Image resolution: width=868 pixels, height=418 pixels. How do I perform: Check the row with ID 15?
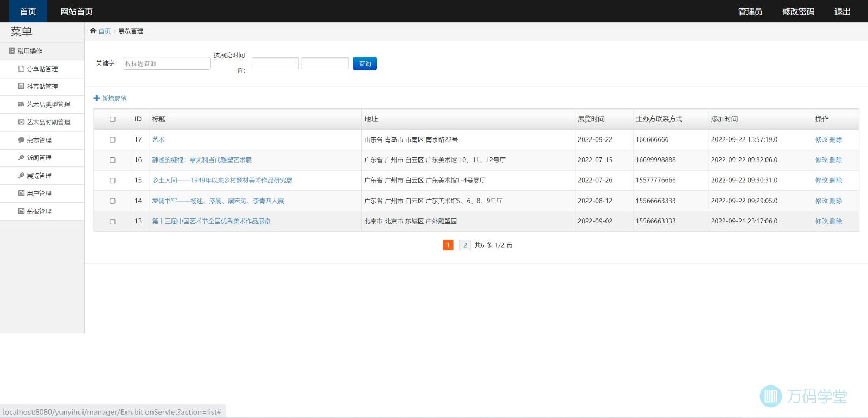(112, 181)
